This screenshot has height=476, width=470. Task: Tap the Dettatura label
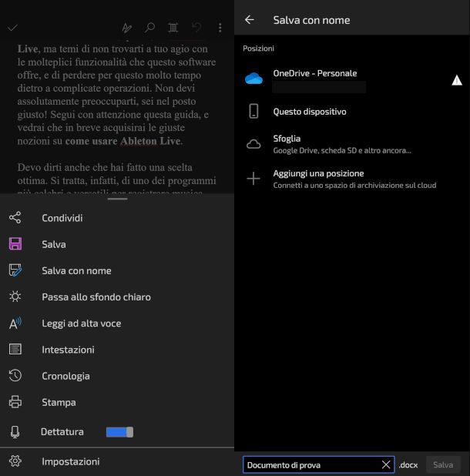pos(62,431)
